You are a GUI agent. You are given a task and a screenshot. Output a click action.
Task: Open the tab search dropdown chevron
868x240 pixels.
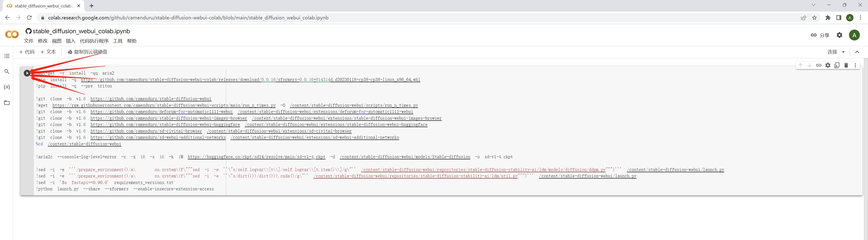814,5
